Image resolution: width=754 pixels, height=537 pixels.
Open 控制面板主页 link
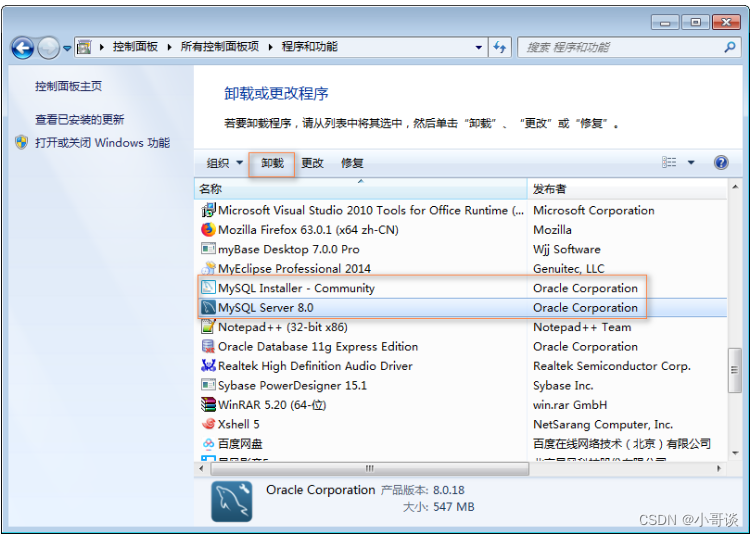(68, 86)
